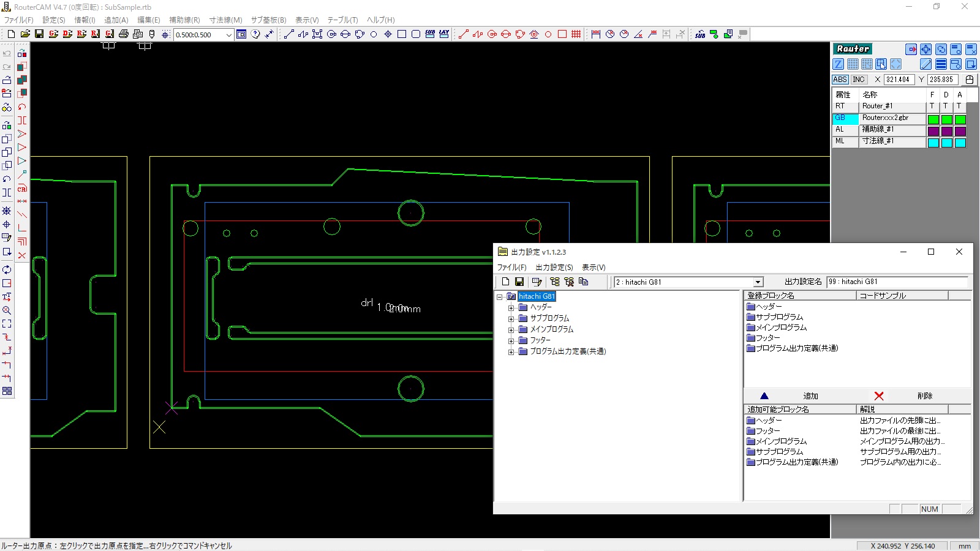The image size is (980, 551).
Task: Open the 0.500:0.500 grid size dropdown
Action: 228,35
